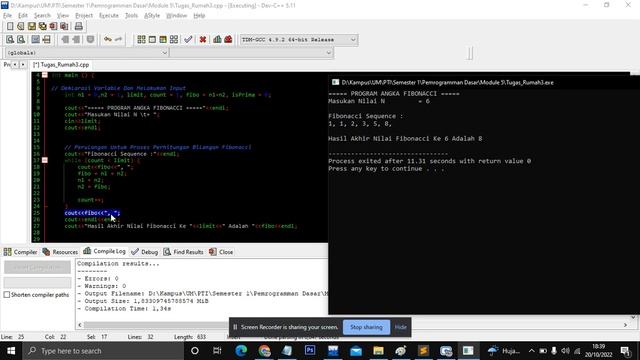The width and height of the screenshot is (640, 360).
Task: Switch to the Find Results tab
Action: pyautogui.click(x=184, y=252)
